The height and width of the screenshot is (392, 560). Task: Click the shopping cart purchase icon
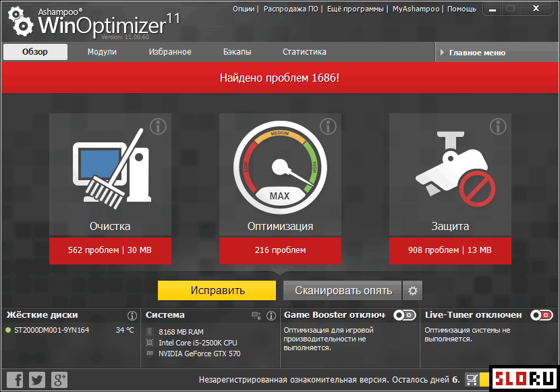click(x=472, y=379)
